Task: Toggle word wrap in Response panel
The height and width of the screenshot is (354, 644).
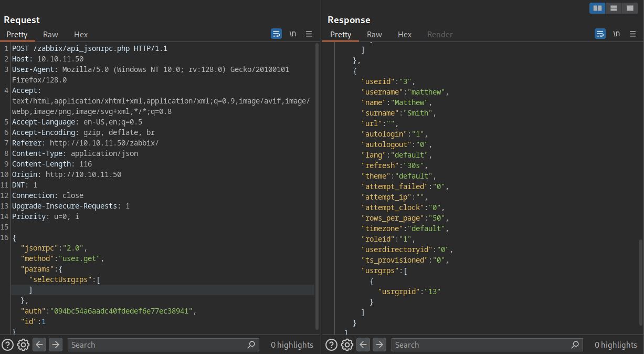Action: 600,34
